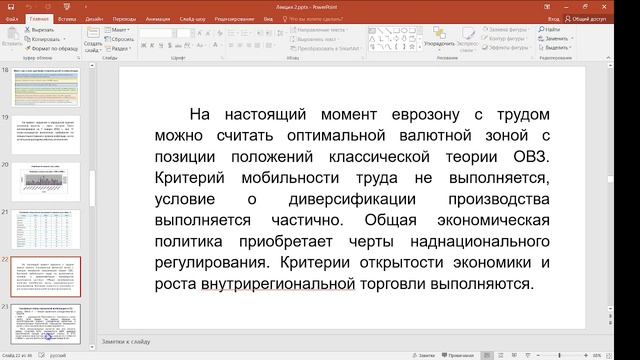Select slide 18 thumbnail
This screenshot has width=640, height=360.
click(x=46, y=87)
